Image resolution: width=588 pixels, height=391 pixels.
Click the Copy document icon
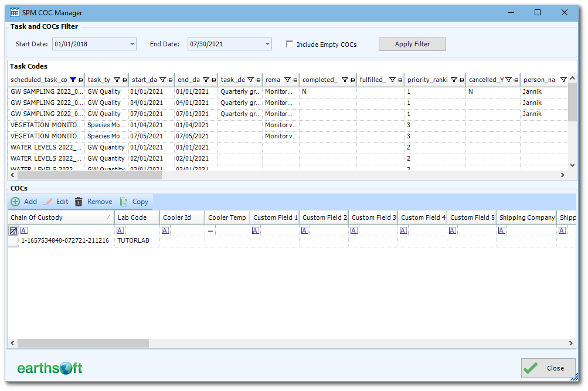click(x=124, y=202)
